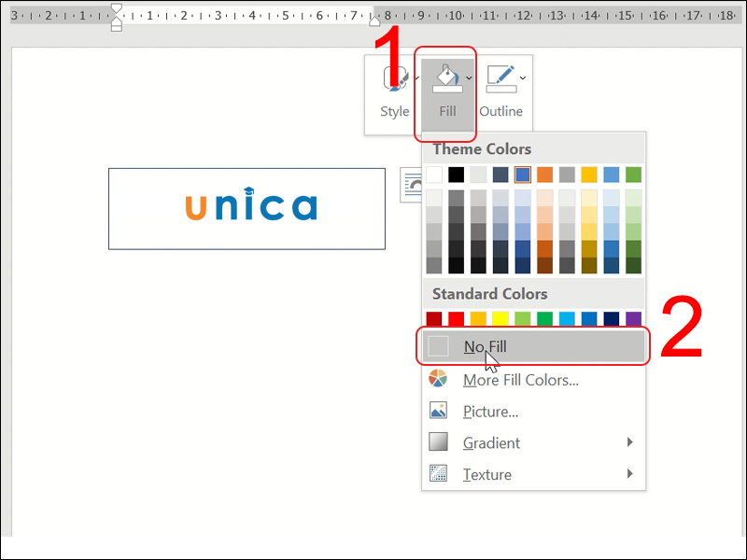The width and height of the screenshot is (747, 560).
Task: Click the unica logo picture
Action: click(247, 208)
